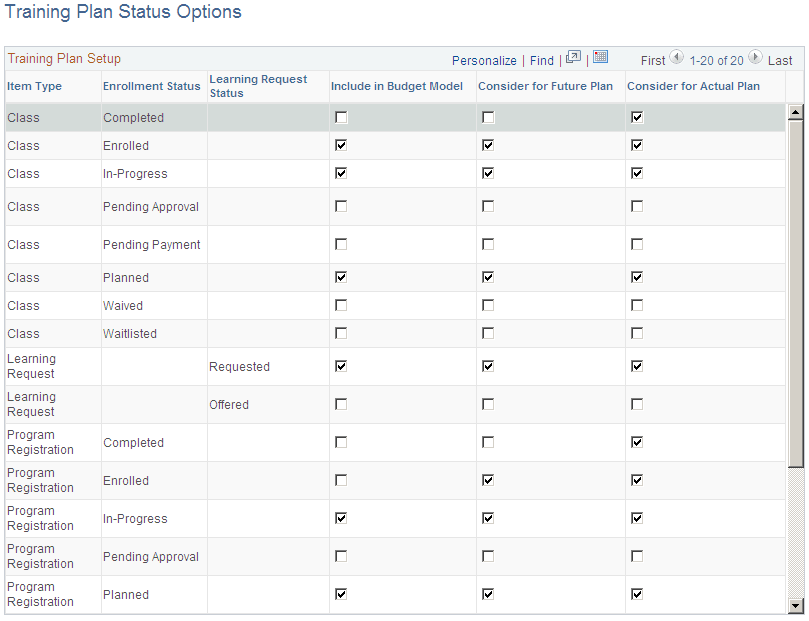Disable Include in Budget Model for Class In-Progress

point(341,173)
